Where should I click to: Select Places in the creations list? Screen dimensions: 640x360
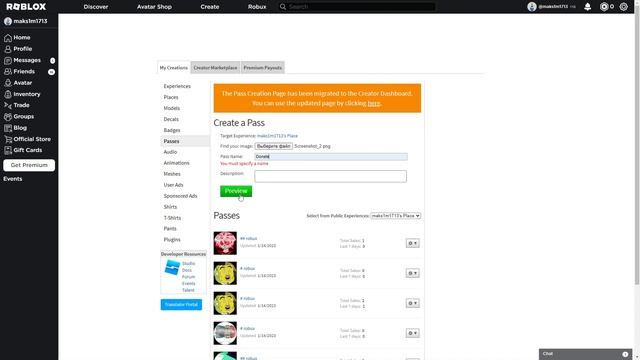[171, 98]
